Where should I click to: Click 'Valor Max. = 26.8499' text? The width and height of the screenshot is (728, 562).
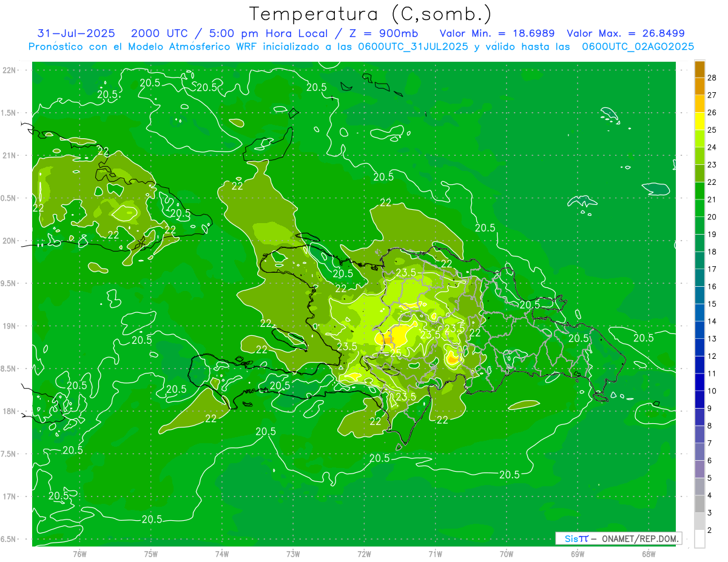[625, 33]
